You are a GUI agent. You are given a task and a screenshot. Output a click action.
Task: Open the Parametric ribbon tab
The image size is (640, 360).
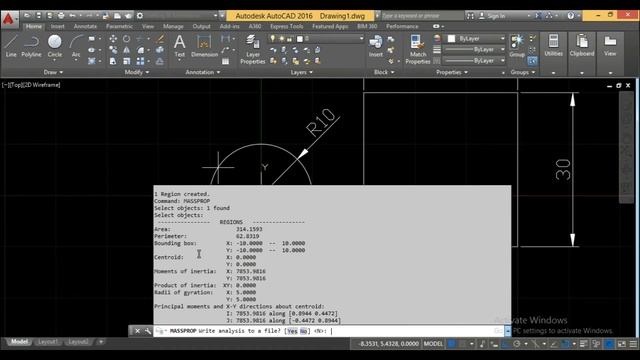pyautogui.click(x=119, y=27)
